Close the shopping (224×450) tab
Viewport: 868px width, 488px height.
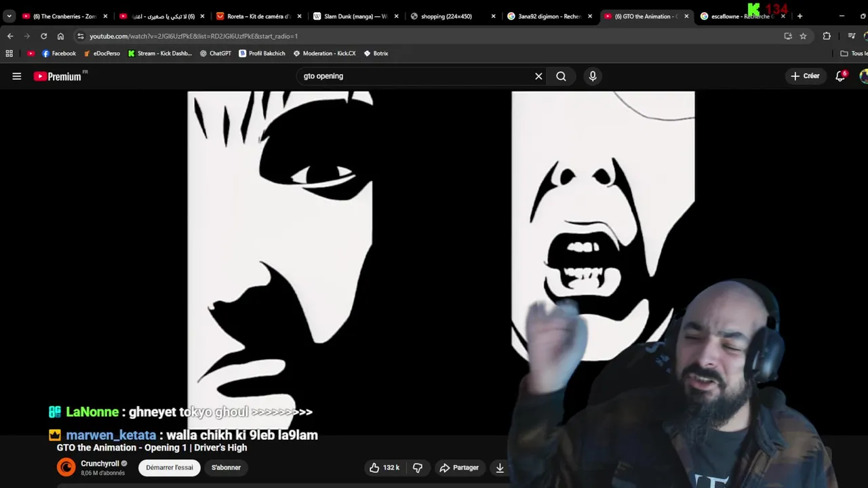[493, 16]
